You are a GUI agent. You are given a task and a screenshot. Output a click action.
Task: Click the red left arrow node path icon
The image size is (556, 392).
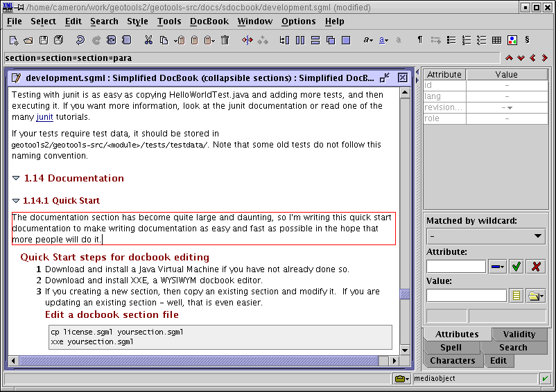coord(532,57)
